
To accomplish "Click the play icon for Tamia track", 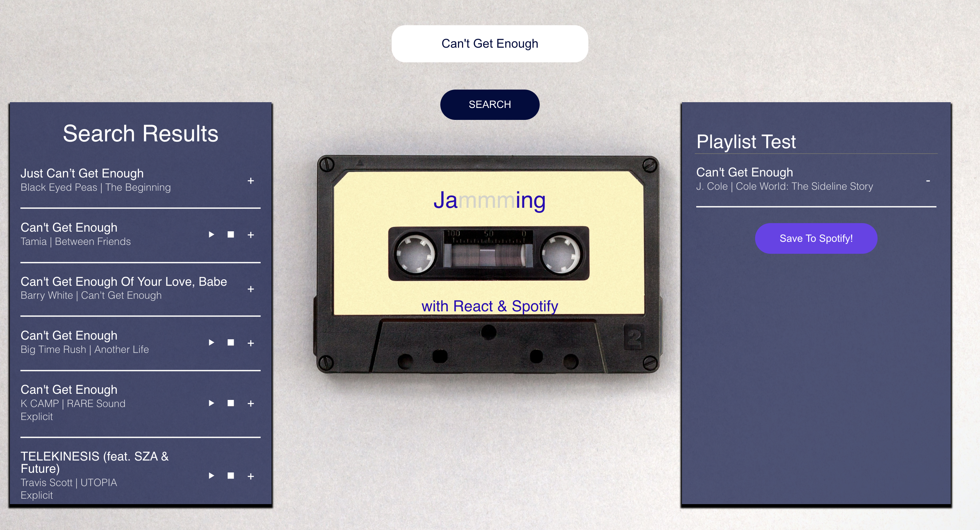I will pos(211,234).
